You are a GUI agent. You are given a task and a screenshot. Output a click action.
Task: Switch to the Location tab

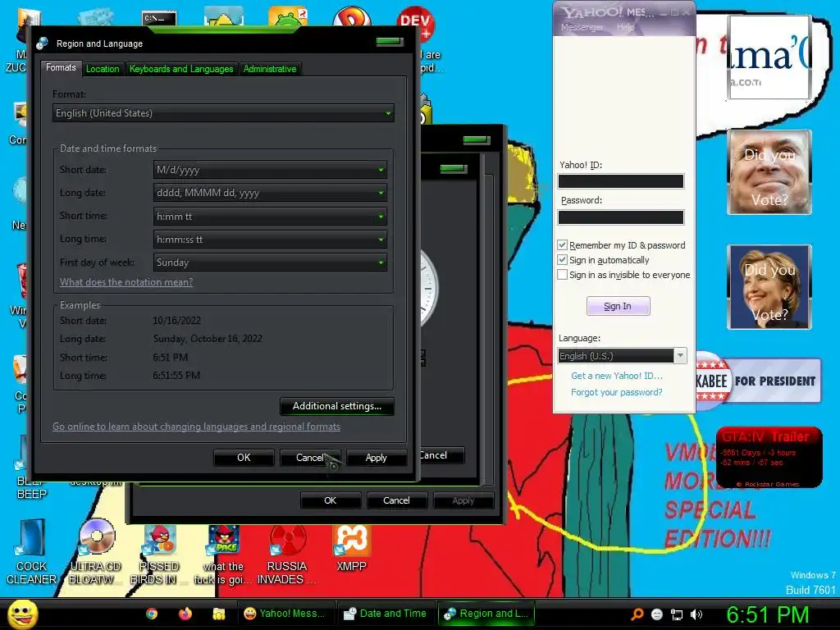click(103, 69)
